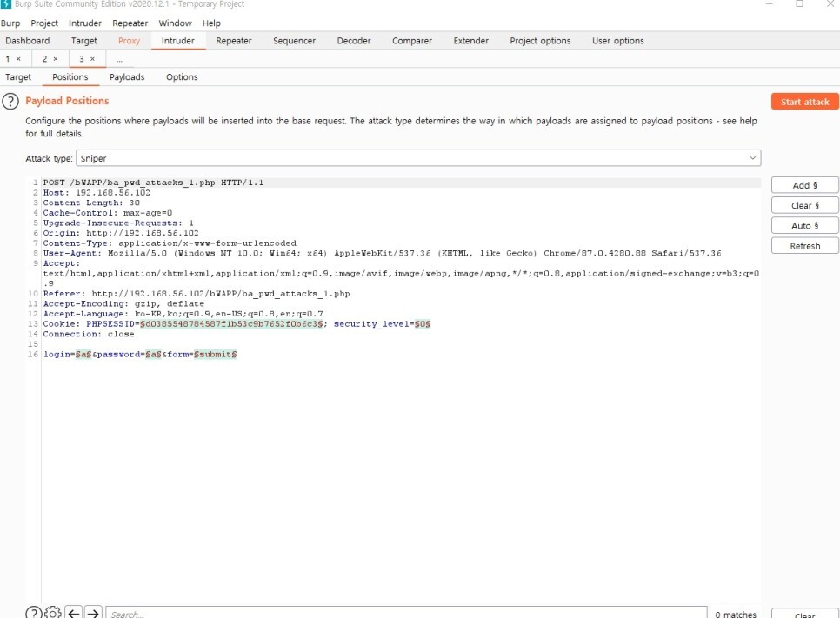Open the Project options tab

(x=540, y=41)
